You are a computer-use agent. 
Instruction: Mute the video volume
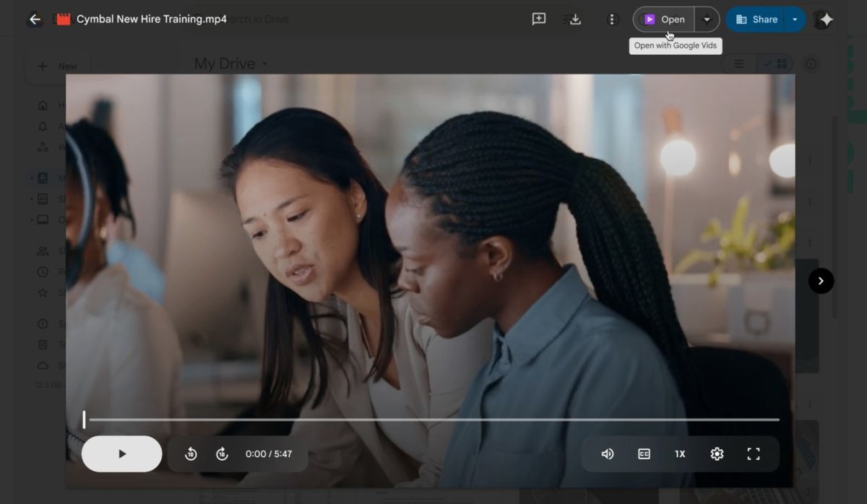[x=607, y=453]
